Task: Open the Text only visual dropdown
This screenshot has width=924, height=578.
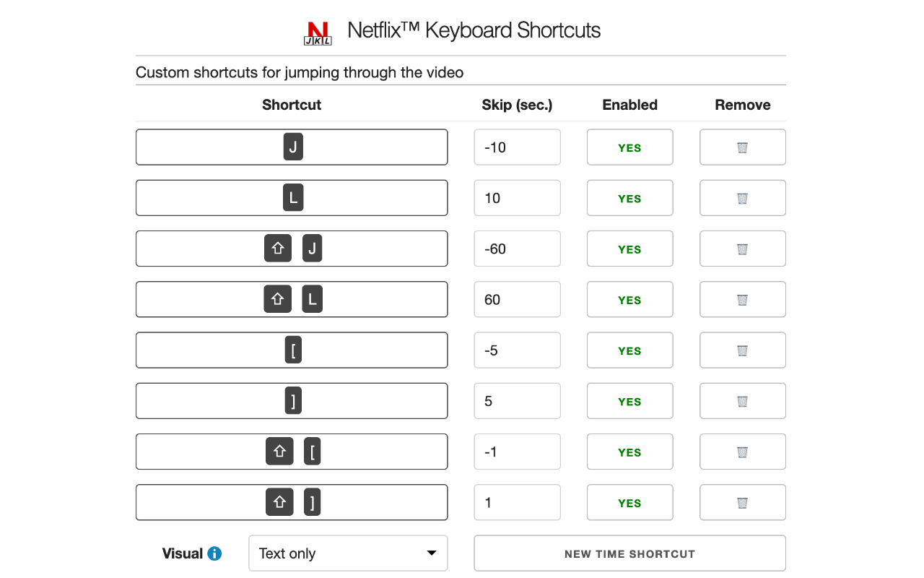Action: coord(348,553)
